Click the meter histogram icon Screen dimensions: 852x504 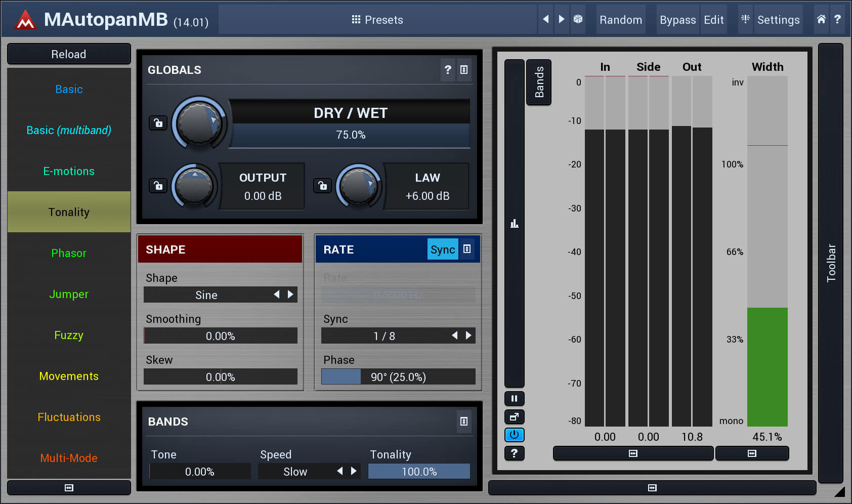click(x=515, y=223)
